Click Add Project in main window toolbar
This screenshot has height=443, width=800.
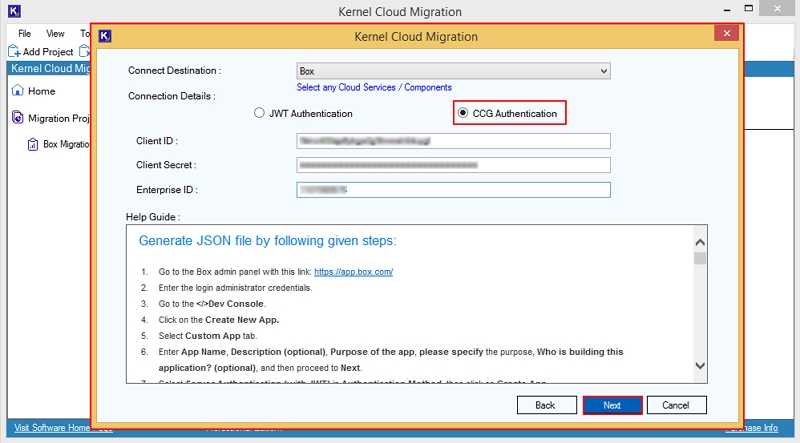pos(41,52)
